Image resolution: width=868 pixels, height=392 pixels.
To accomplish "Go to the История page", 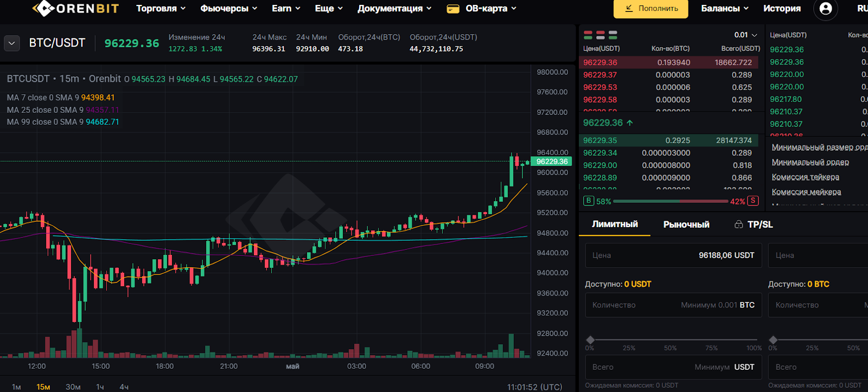I will 782,9.
